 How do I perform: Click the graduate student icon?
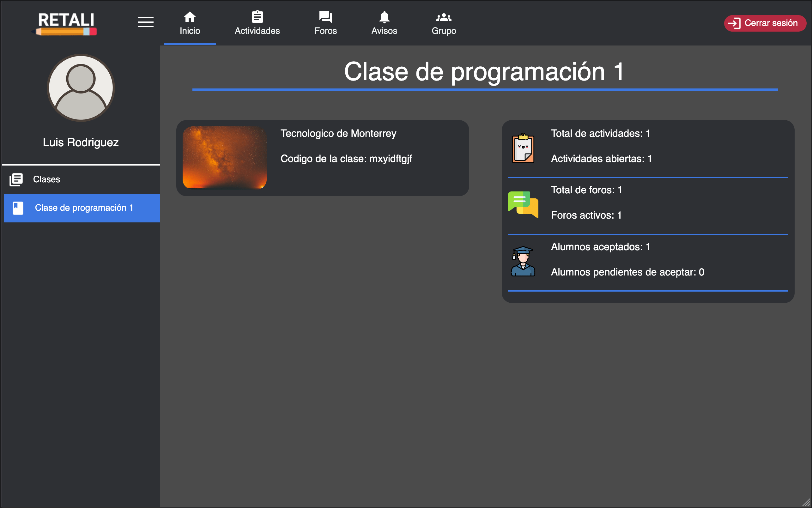(x=523, y=261)
